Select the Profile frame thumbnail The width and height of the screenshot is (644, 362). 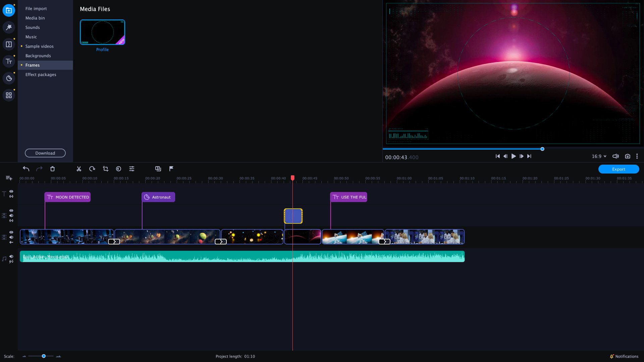[102, 32]
